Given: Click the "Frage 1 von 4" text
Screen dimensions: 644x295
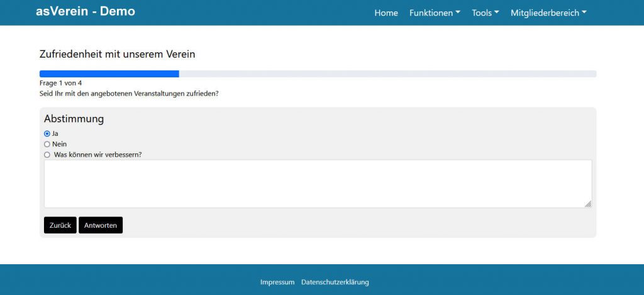Looking at the screenshot, I should pos(61,83).
